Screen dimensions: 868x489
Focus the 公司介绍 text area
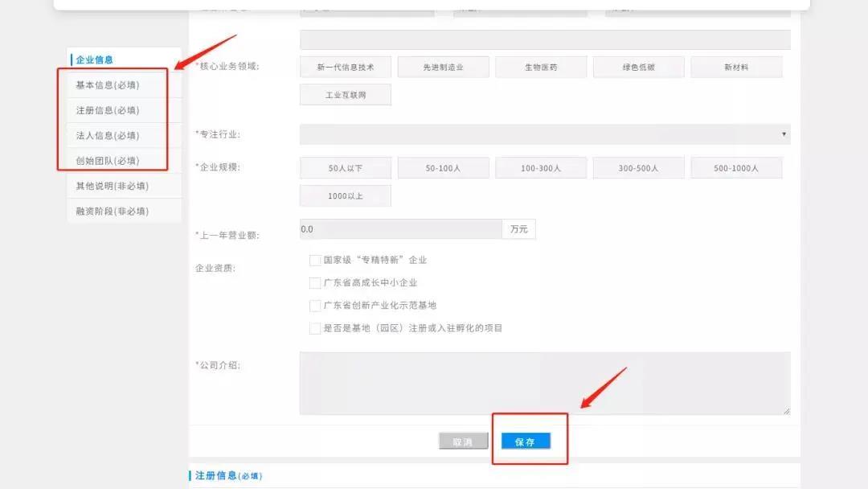point(544,383)
